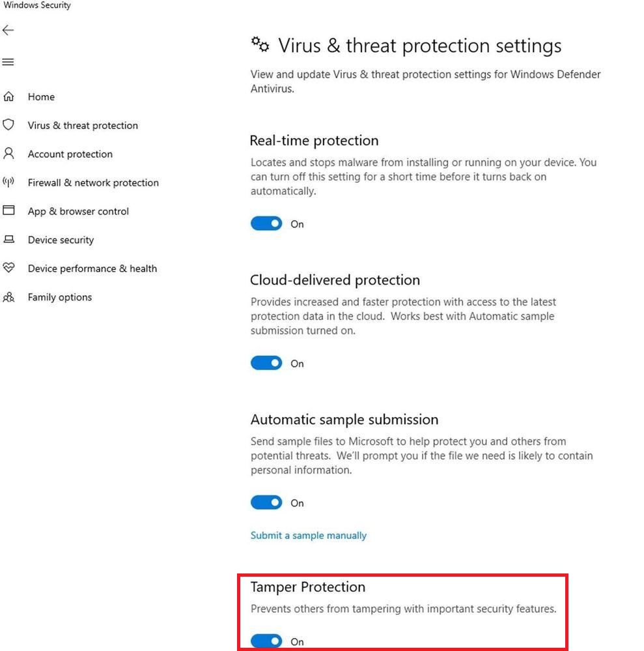The width and height of the screenshot is (644, 651).
Task: Click the Virus & threat protection shield icon
Action: coord(8,124)
